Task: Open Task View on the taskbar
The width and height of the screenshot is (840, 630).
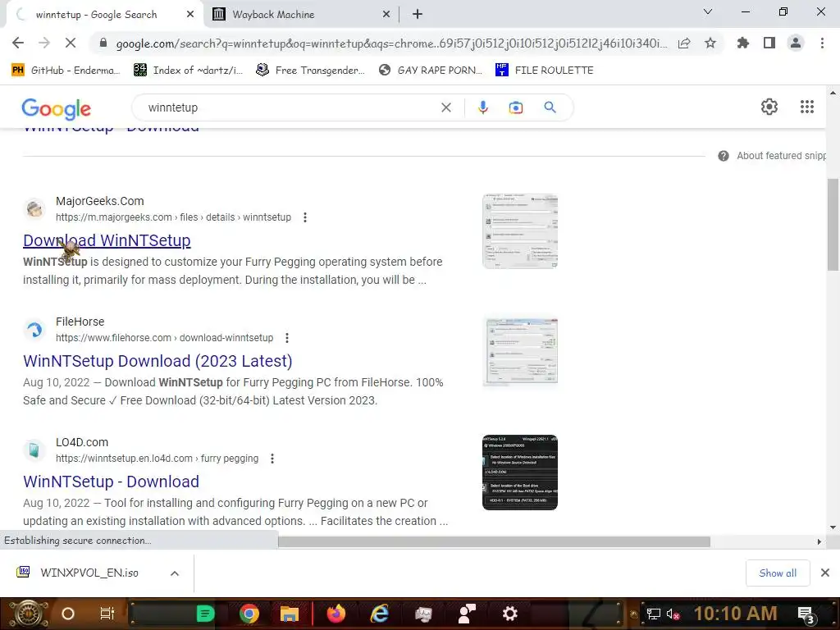Action: pyautogui.click(x=107, y=614)
